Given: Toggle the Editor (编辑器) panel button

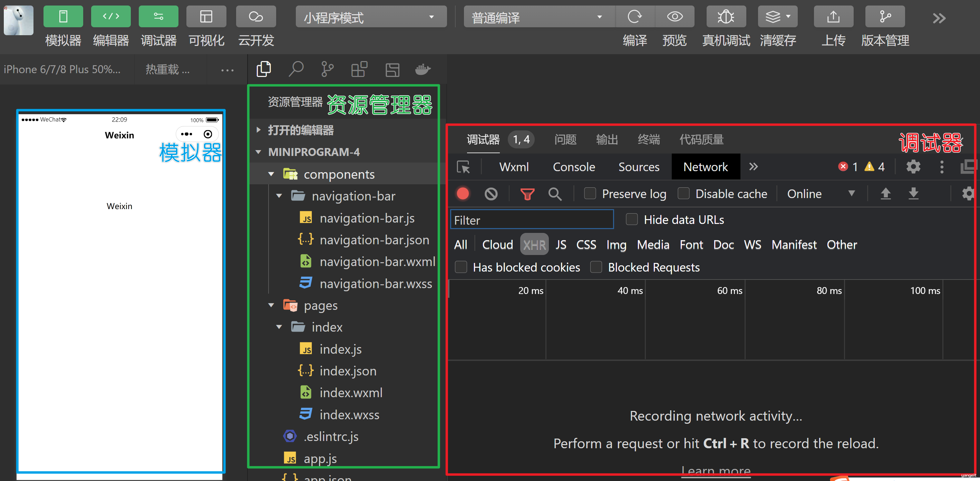Looking at the screenshot, I should point(111,17).
